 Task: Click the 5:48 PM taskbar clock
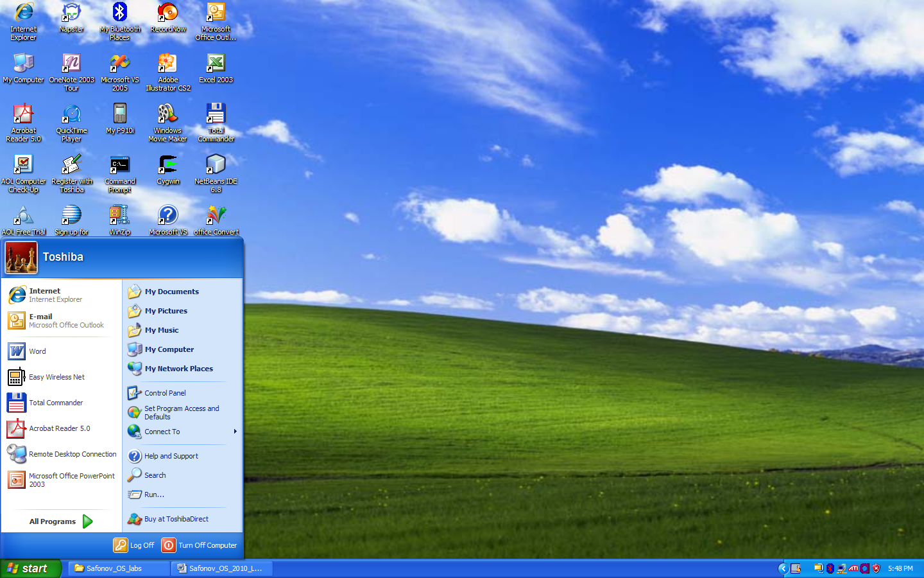pyautogui.click(x=900, y=568)
